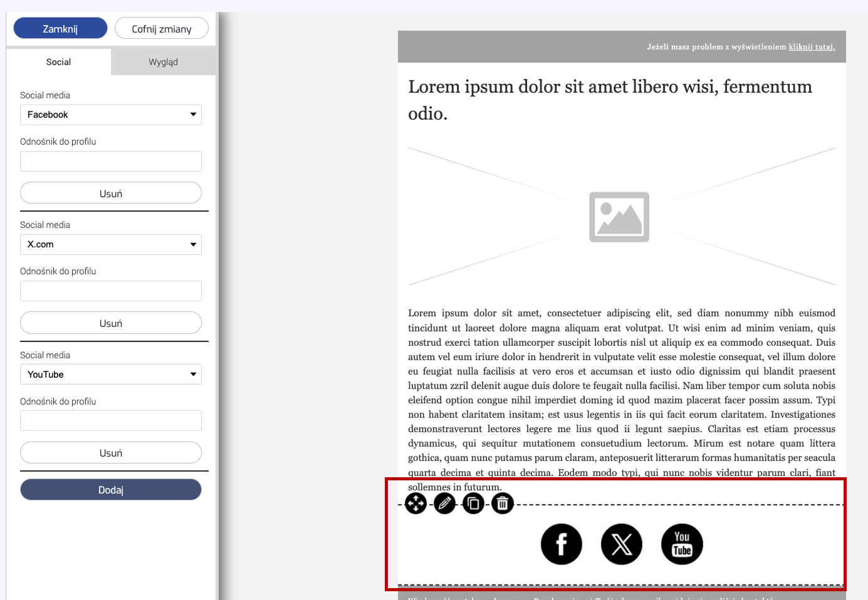Viewport: 868px width, 600px height.
Task: Focus the Facebook profile link field
Action: [x=111, y=161]
